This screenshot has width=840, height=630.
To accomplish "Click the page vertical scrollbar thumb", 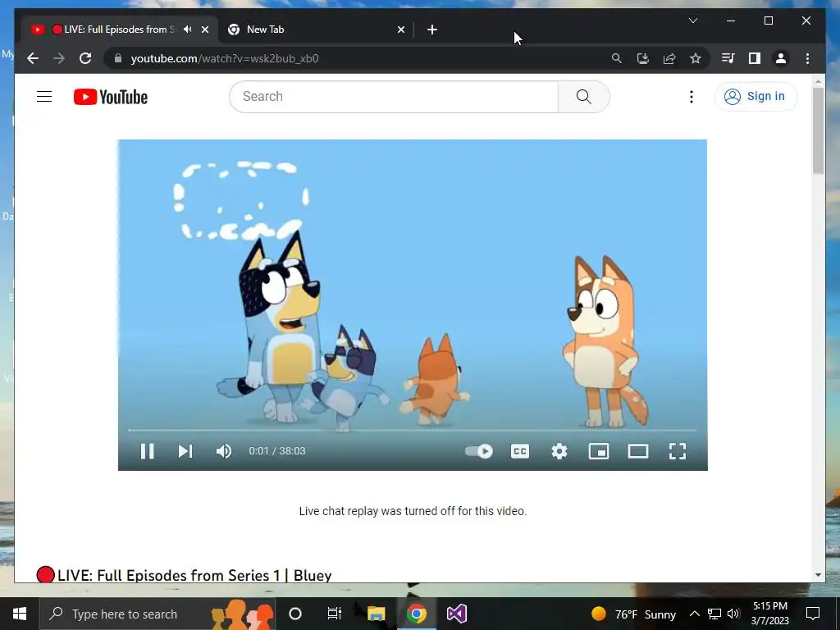I will click(x=818, y=130).
